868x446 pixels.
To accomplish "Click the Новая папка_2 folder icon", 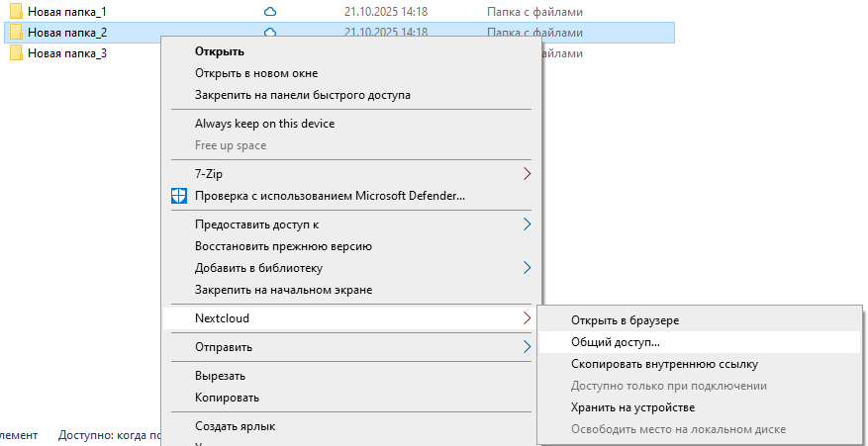I will (17, 33).
